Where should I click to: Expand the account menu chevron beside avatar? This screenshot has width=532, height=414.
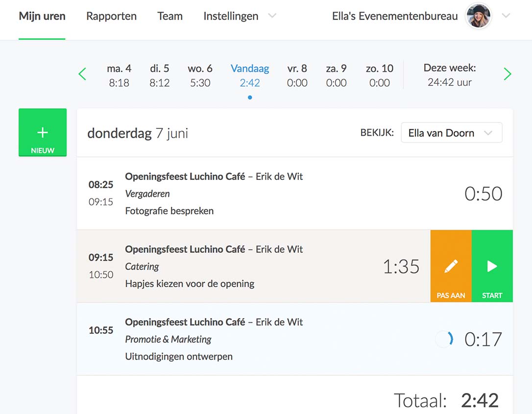click(506, 16)
